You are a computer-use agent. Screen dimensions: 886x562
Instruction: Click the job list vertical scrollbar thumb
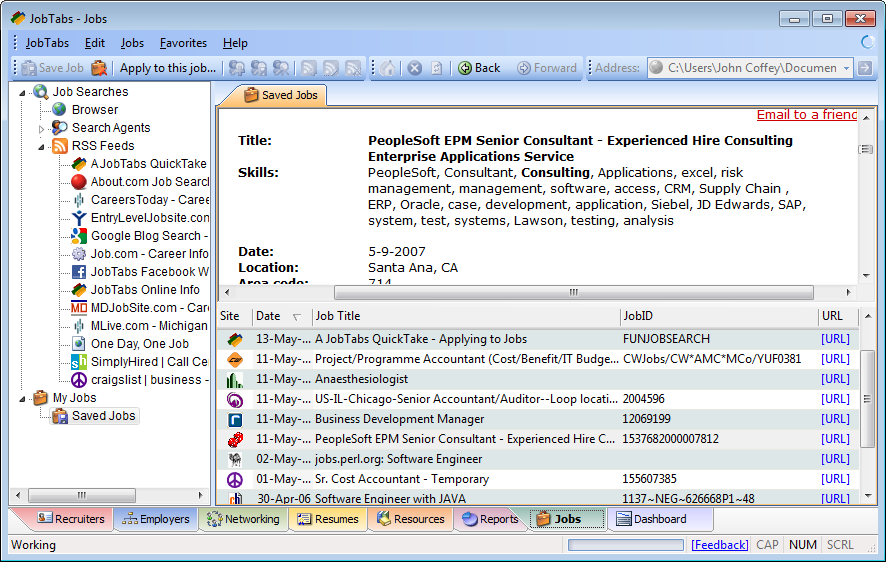pyautogui.click(x=867, y=399)
